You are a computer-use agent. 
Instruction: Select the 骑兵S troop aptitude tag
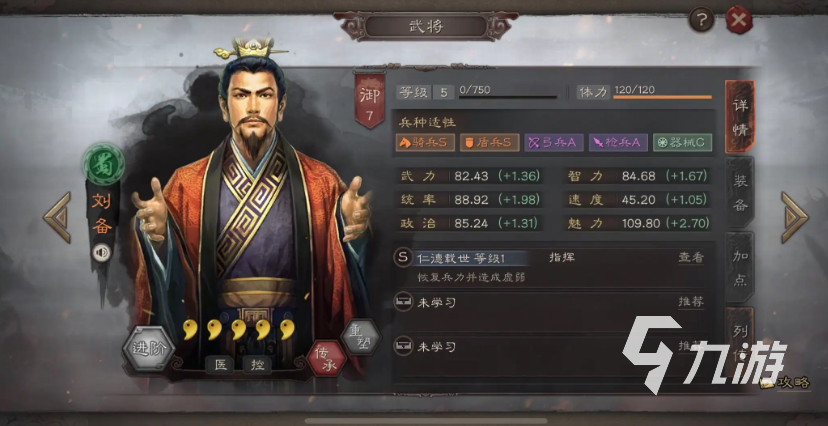[425, 143]
